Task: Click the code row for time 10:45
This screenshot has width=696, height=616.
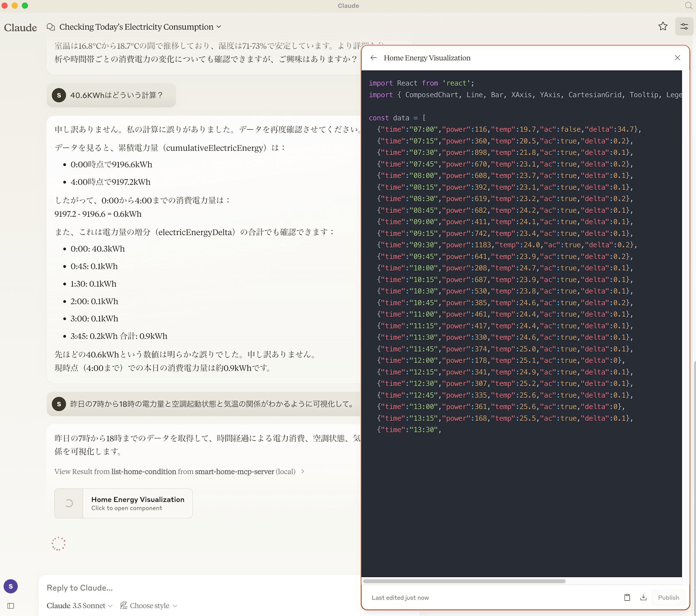Action: coord(505,303)
